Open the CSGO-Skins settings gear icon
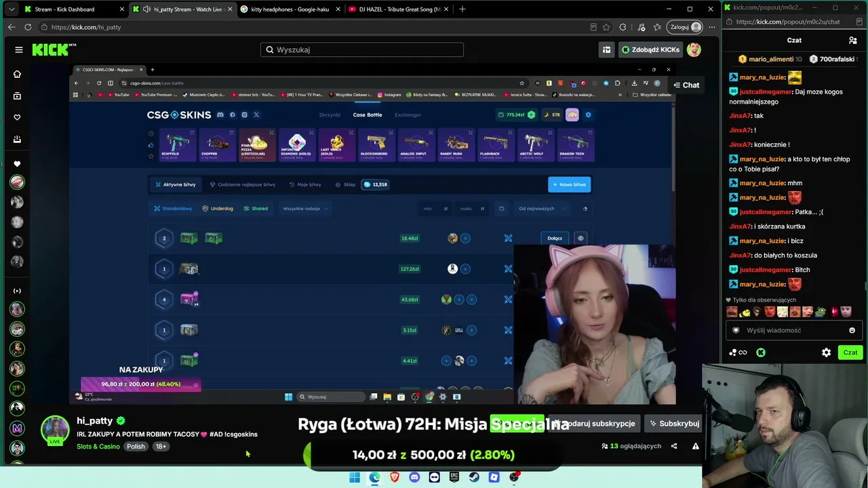868x488 pixels. (588, 115)
